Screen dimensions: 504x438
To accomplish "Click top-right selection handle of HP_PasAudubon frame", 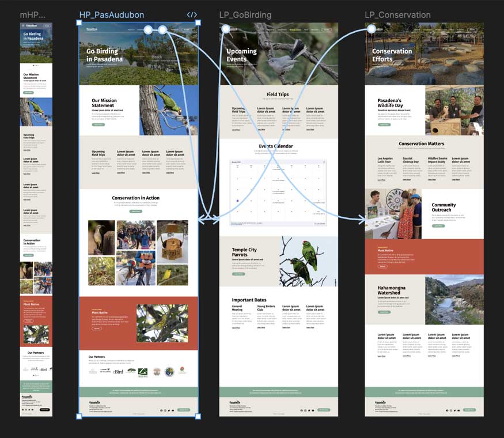I will [x=198, y=23].
